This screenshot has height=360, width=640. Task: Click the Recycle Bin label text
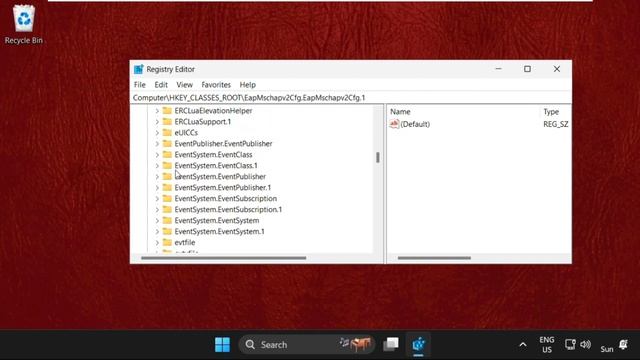pyautogui.click(x=24, y=40)
